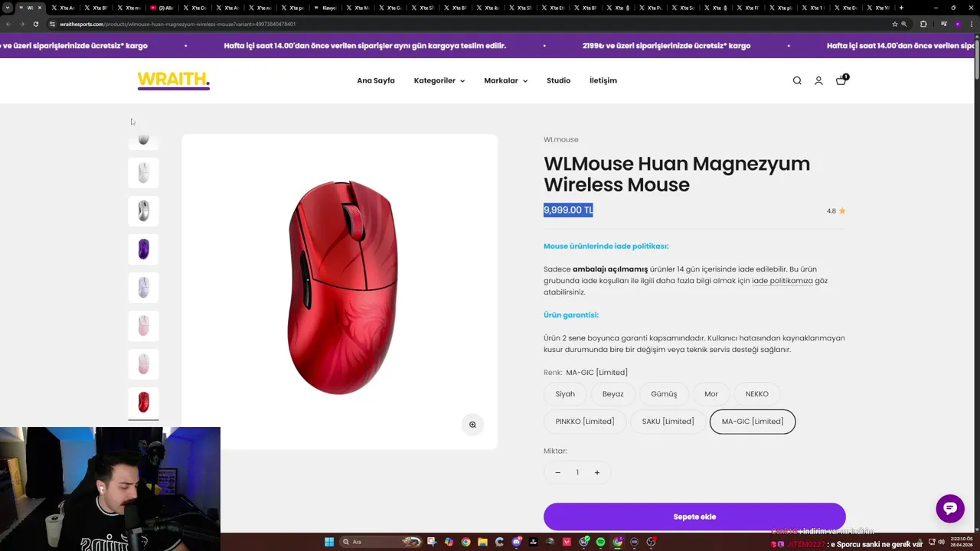View the silver gray mouse thumbnail

point(143,210)
